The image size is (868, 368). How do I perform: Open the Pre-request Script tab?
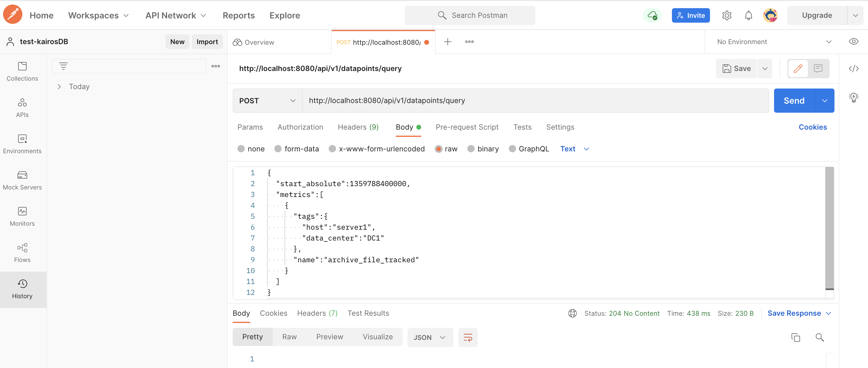pos(467,127)
